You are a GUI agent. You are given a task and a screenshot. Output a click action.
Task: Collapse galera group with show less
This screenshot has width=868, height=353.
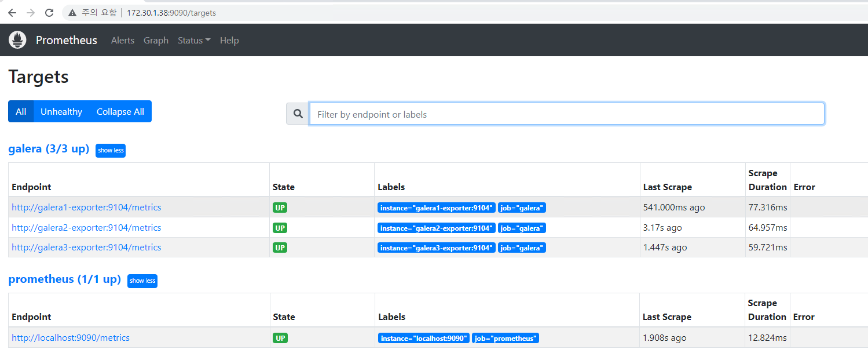pyautogui.click(x=111, y=150)
